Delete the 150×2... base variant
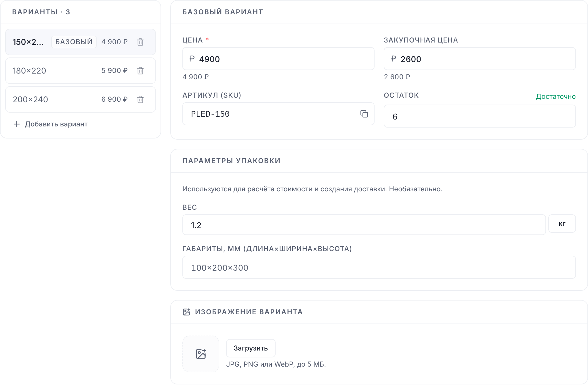The width and height of the screenshot is (588, 385). click(140, 42)
